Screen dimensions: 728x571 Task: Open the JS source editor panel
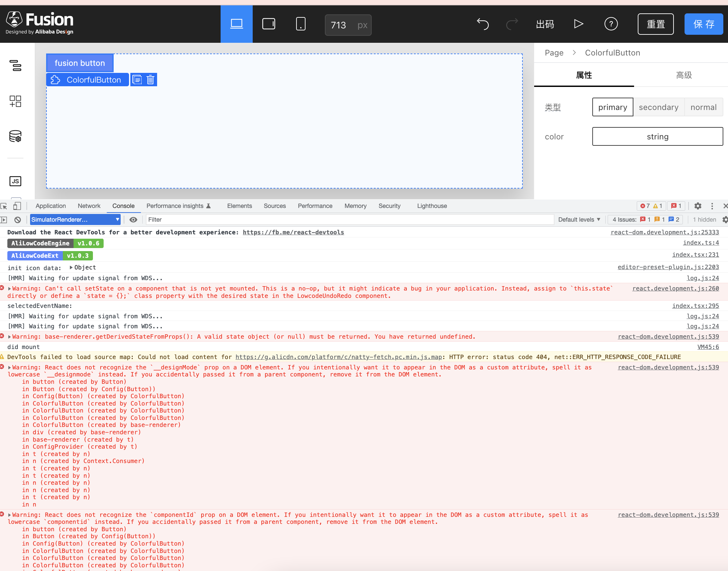coord(15,181)
